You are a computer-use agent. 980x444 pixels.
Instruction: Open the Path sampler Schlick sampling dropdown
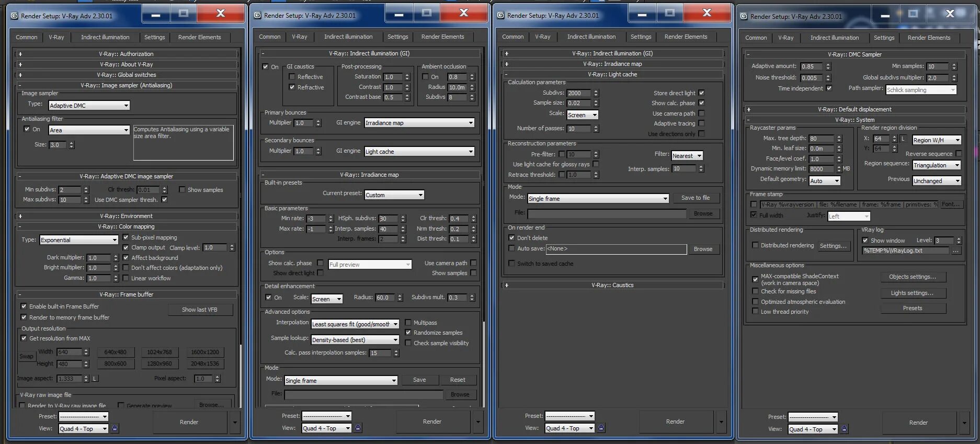click(921, 89)
